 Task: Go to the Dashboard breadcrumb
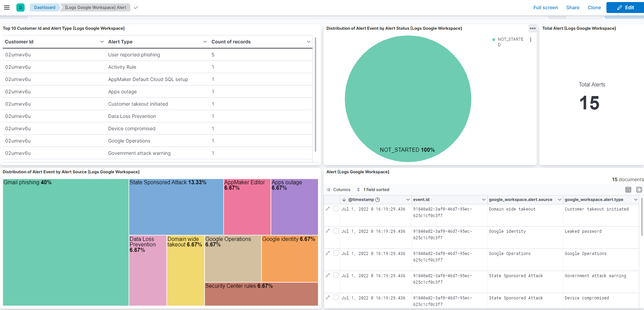click(44, 8)
